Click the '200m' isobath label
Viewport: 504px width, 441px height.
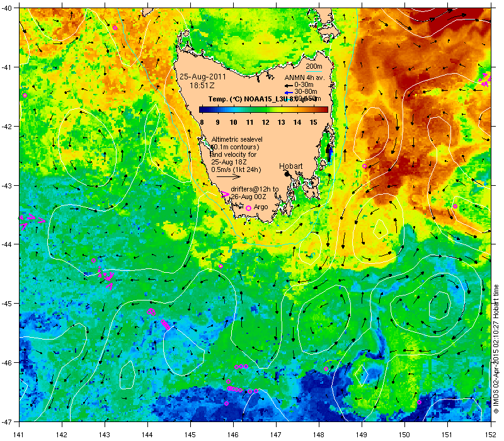pyautogui.click(x=314, y=67)
